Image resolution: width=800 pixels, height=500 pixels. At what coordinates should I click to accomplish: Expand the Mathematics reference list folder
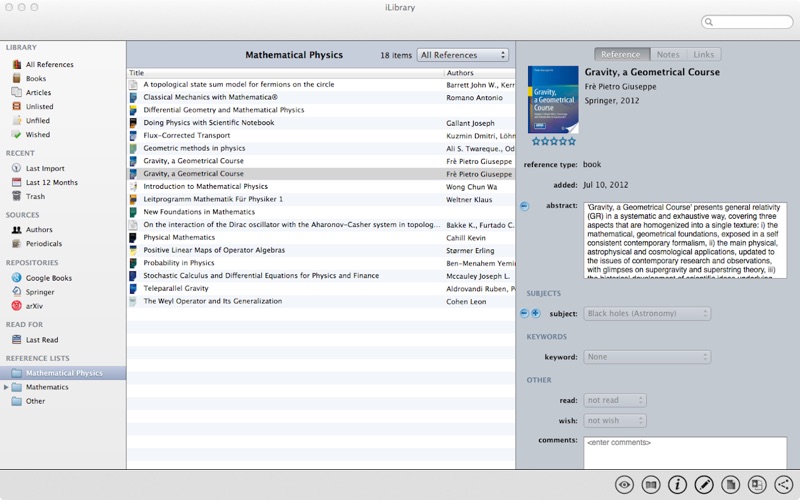6,387
